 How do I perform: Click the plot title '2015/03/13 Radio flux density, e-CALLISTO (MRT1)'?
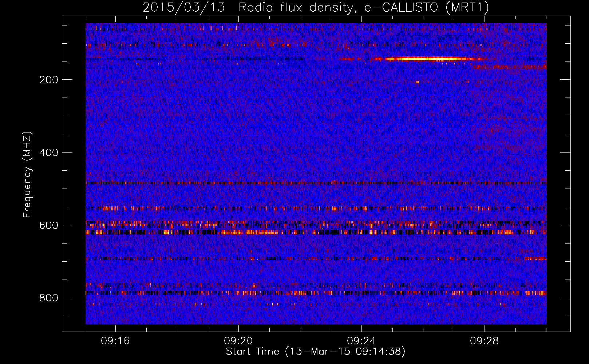[x=316, y=8]
